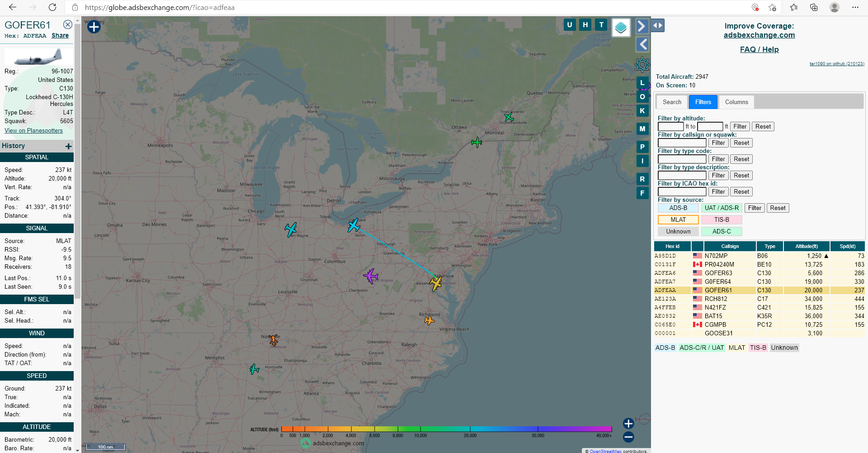
Task: Select the selected GOFER61 aircraft icon near Cleveland
Action: click(x=354, y=225)
